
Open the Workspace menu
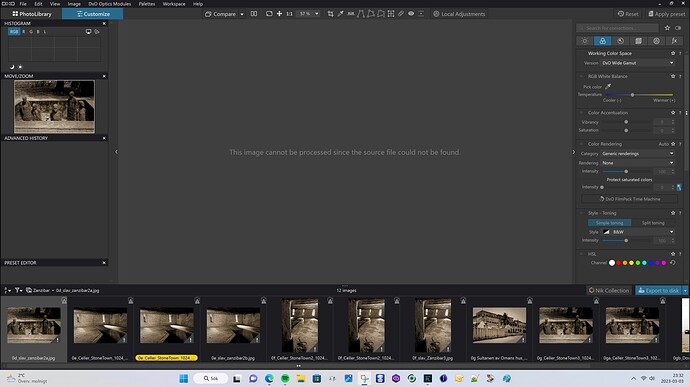click(174, 4)
